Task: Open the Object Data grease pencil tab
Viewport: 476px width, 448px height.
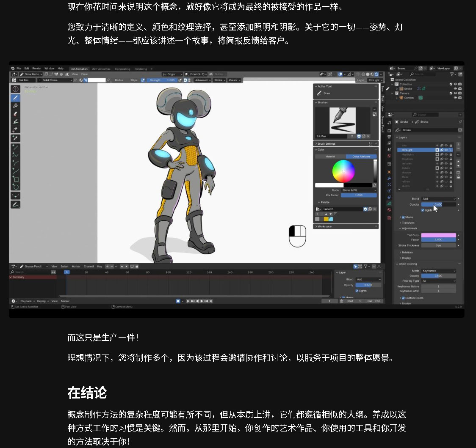Action: [389, 203]
